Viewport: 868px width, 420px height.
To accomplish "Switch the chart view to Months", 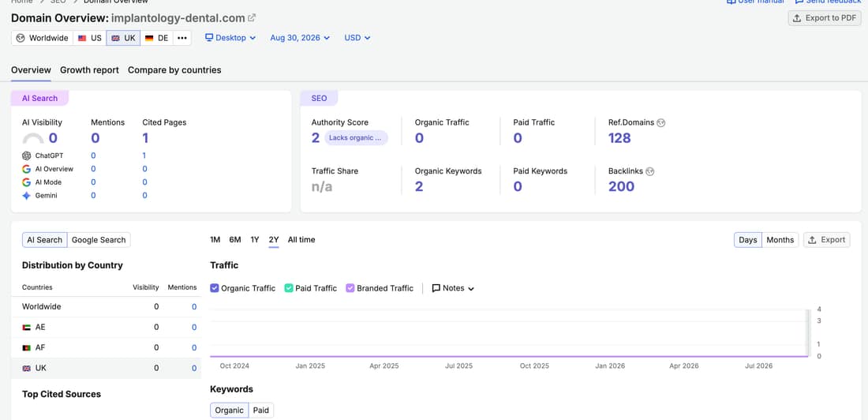I will (x=780, y=240).
